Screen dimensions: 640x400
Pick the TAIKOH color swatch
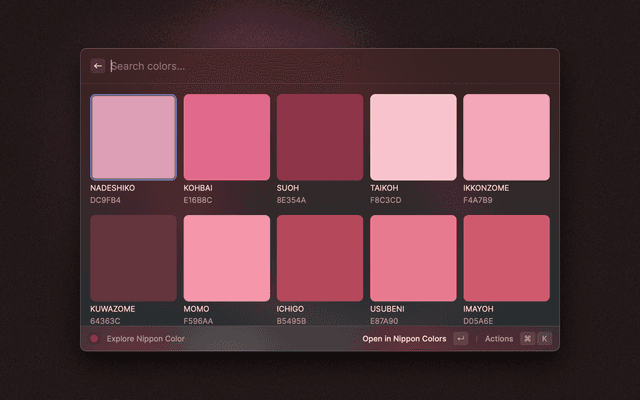(413, 137)
